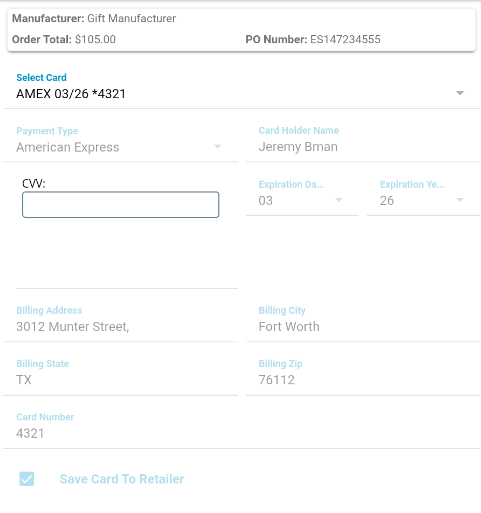Click the Manufacturer name in order card
Screen dimensions: 481x513
(132, 18)
